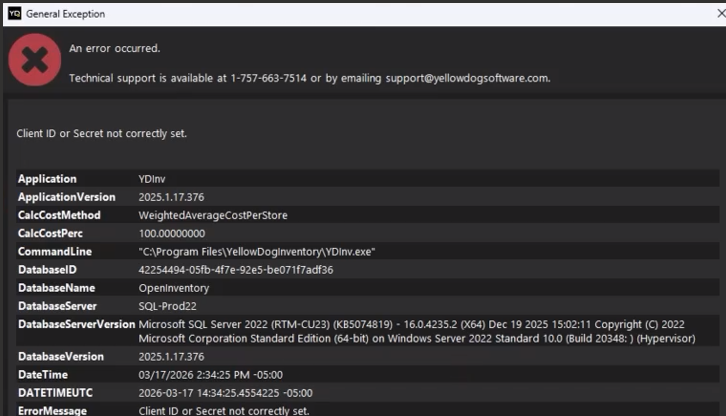Select the ApplicationVersion value 2025.1.17.376
726x416 pixels.
171,197
